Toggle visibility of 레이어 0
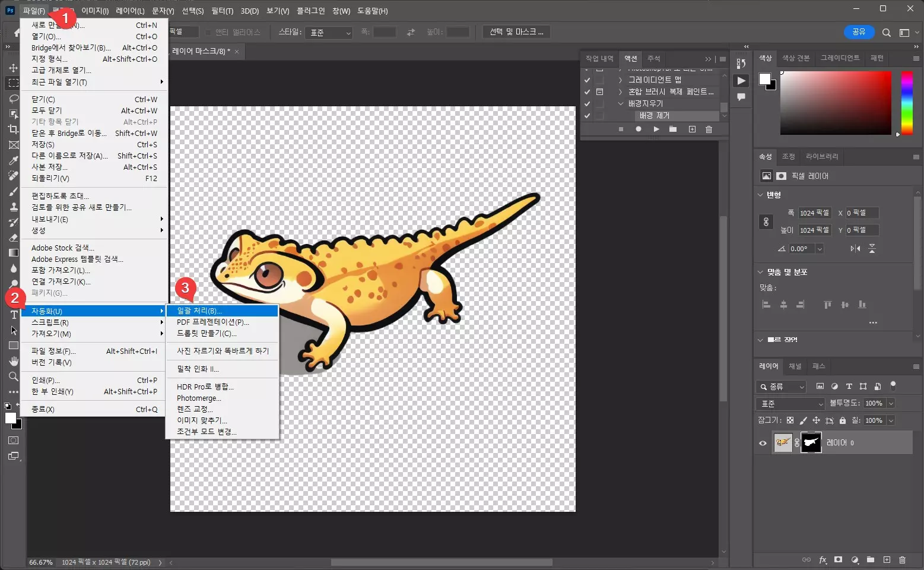The width and height of the screenshot is (924, 570). pyautogui.click(x=763, y=443)
